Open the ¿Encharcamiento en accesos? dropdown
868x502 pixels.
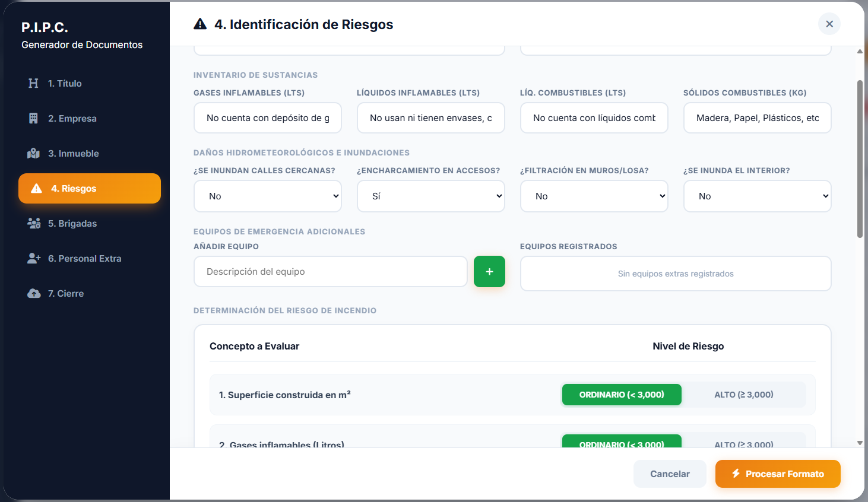(431, 196)
